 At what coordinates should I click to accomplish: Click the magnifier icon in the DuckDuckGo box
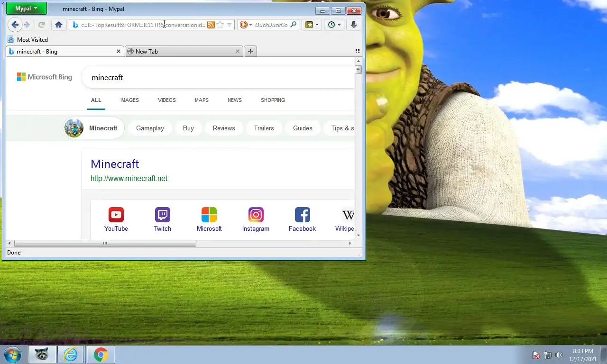pos(294,25)
